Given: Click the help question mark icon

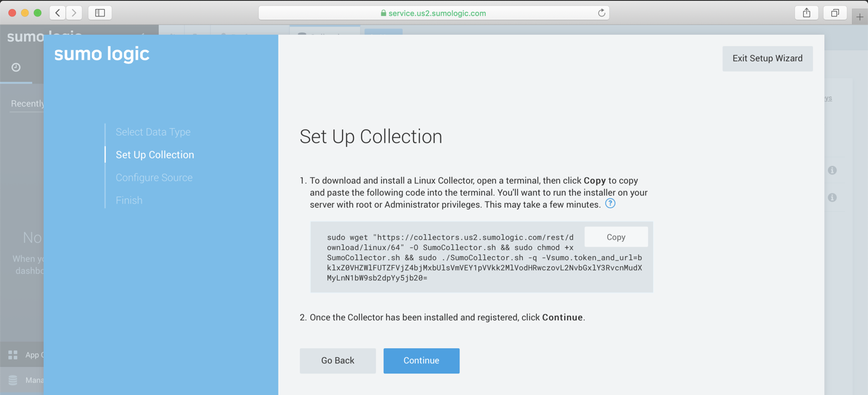Looking at the screenshot, I should tap(610, 204).
